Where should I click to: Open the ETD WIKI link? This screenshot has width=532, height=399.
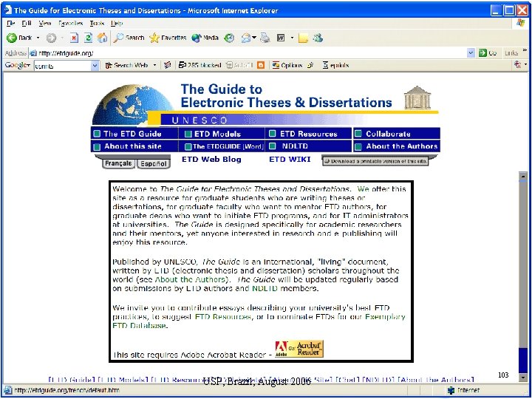[x=290, y=160]
